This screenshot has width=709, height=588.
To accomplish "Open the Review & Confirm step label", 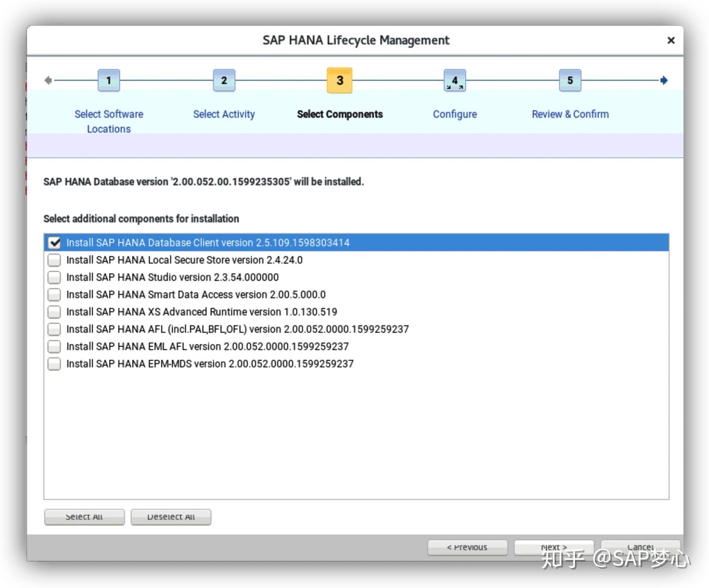I will [x=570, y=114].
